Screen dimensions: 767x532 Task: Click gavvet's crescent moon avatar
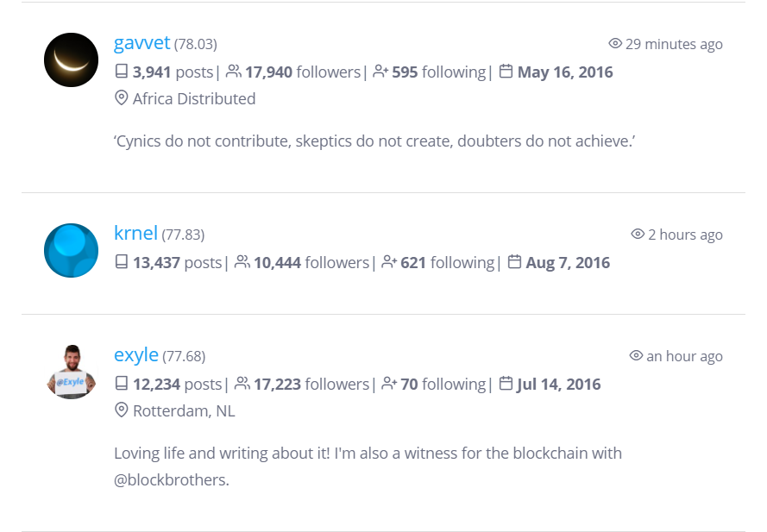pyautogui.click(x=71, y=60)
